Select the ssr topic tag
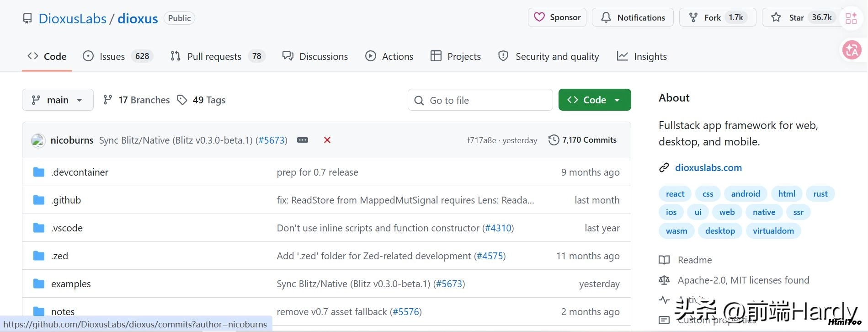The image size is (868, 332). pyautogui.click(x=799, y=212)
